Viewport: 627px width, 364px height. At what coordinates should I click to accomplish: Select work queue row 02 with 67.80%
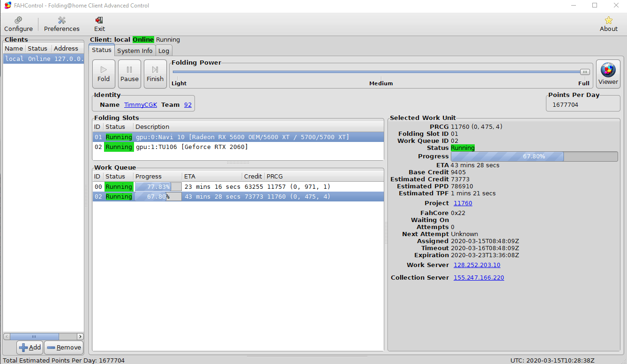point(238,197)
